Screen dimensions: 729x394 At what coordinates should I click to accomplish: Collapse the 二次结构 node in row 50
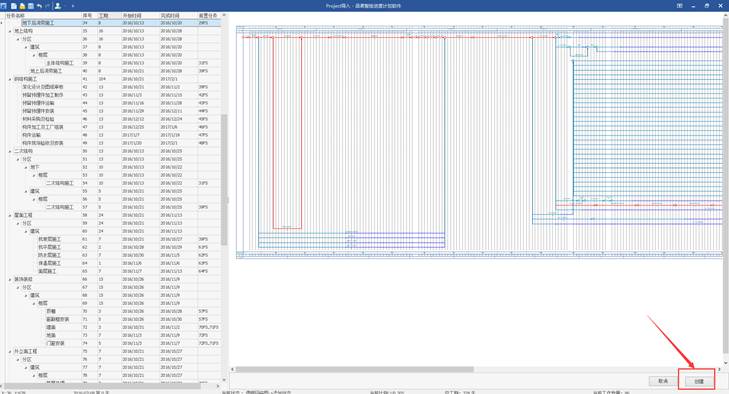click(x=10, y=151)
